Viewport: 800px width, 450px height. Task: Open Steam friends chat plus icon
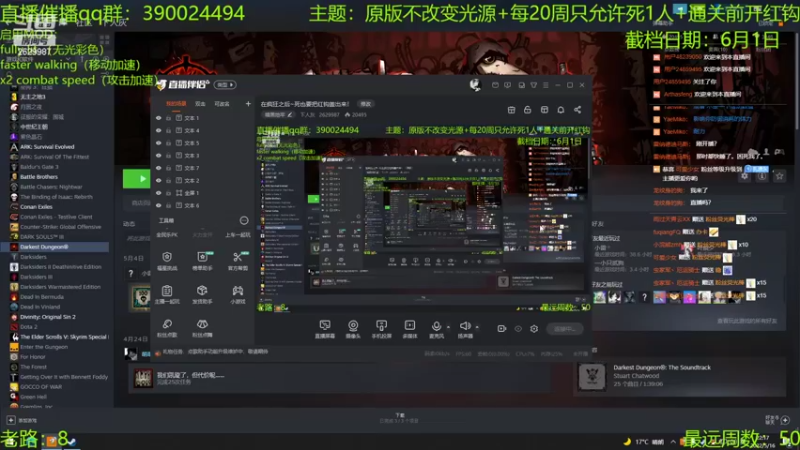785,420
